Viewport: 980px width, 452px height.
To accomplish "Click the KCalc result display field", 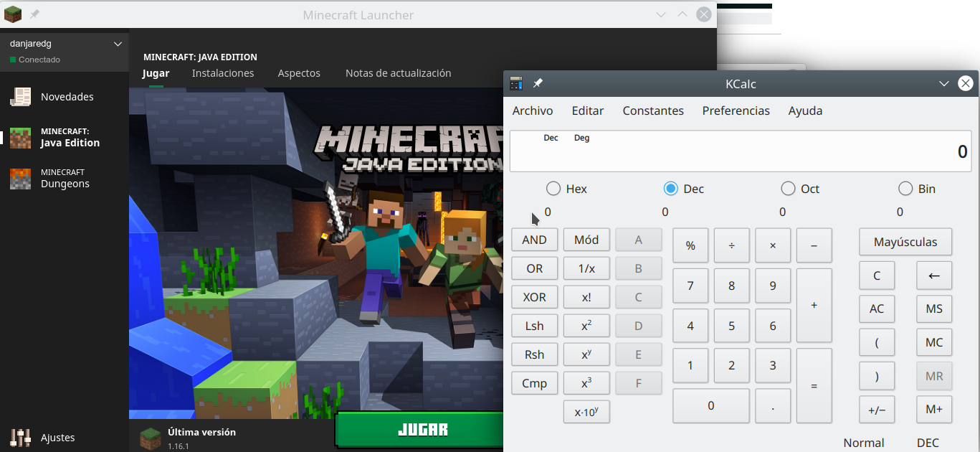I will click(x=741, y=151).
